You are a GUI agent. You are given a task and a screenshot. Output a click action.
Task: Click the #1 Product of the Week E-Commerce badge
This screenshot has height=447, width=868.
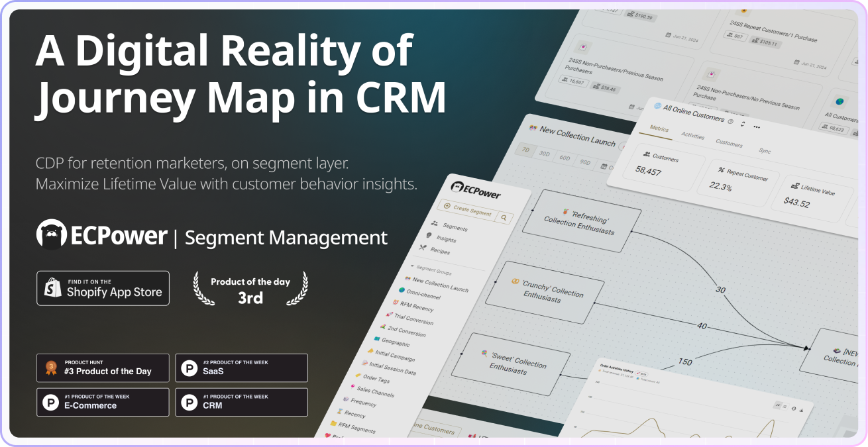103,402
